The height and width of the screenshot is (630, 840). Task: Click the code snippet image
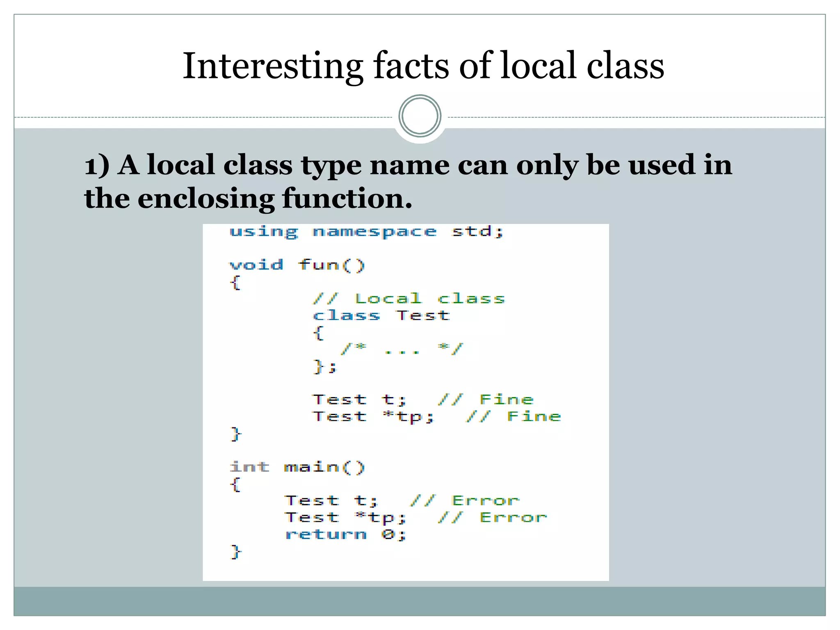[406, 402]
